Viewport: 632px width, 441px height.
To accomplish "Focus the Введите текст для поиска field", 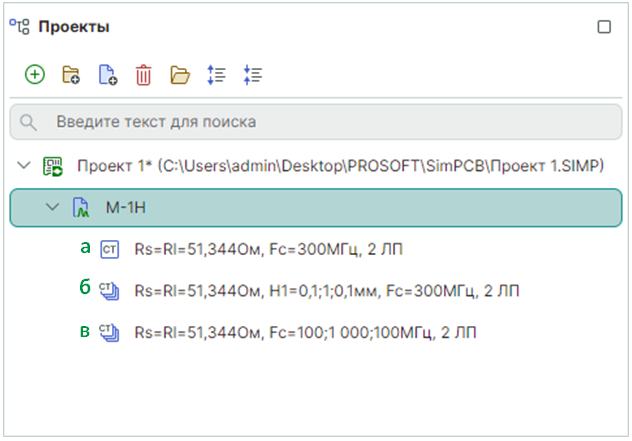I will (x=316, y=122).
